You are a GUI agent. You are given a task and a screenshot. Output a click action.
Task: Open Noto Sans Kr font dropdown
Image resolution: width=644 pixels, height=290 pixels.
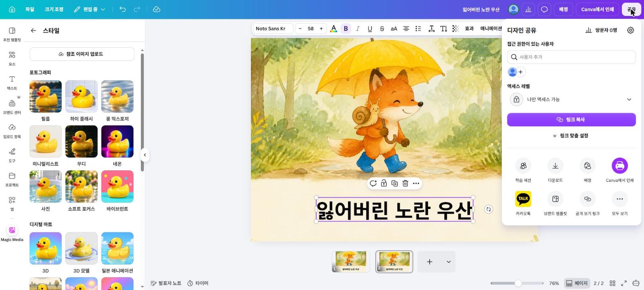[x=273, y=28]
